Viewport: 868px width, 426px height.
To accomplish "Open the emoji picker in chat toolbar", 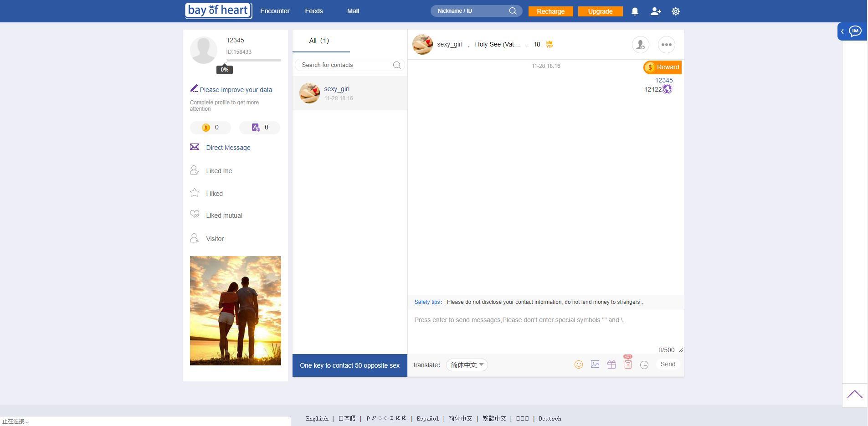I will 578,364.
